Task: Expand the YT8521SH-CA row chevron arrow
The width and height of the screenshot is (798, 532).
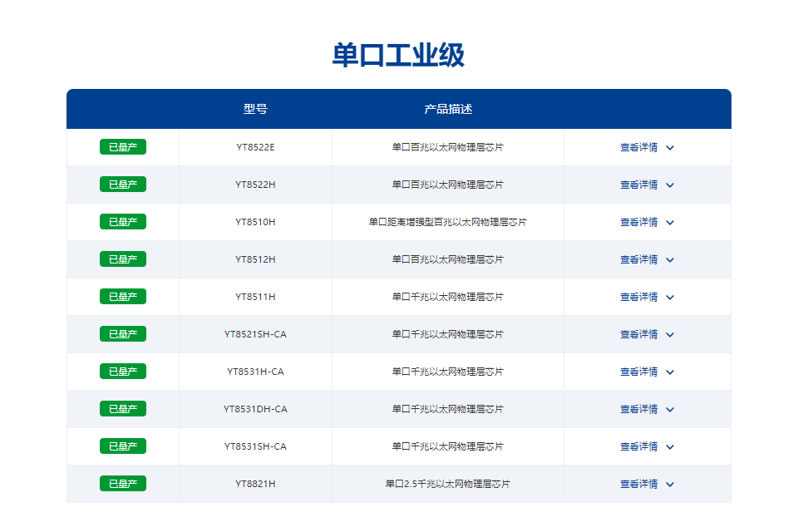Action: (670, 334)
